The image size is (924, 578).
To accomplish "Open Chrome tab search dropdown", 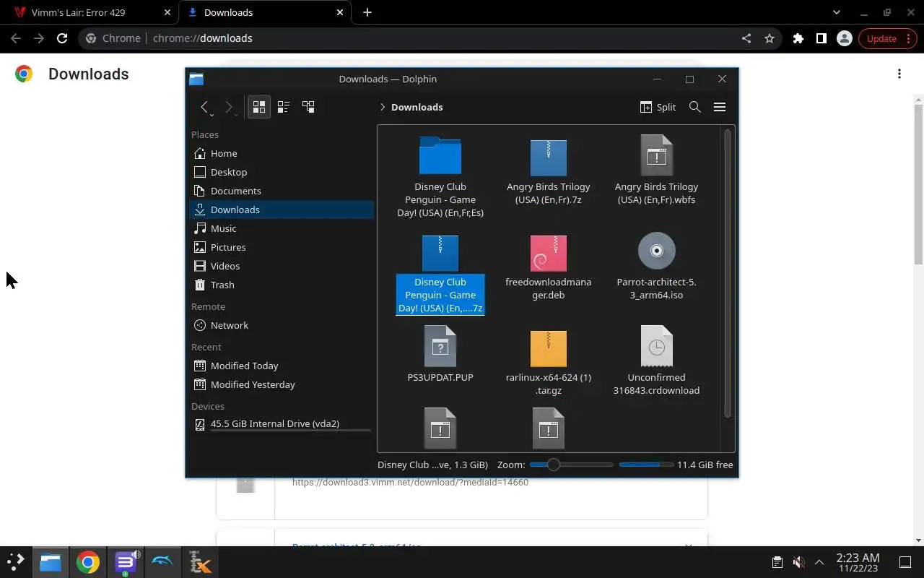I will [836, 12].
